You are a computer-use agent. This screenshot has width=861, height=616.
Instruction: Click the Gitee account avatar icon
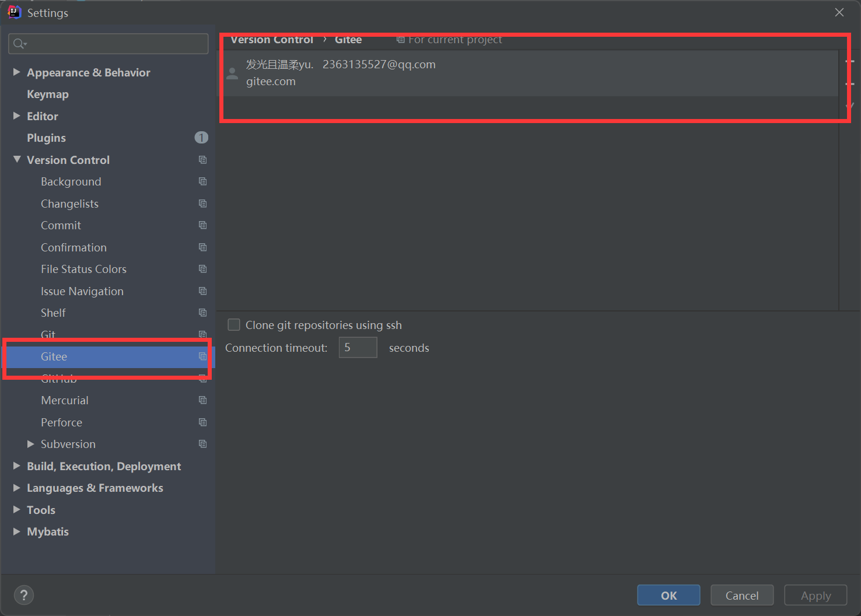[232, 73]
